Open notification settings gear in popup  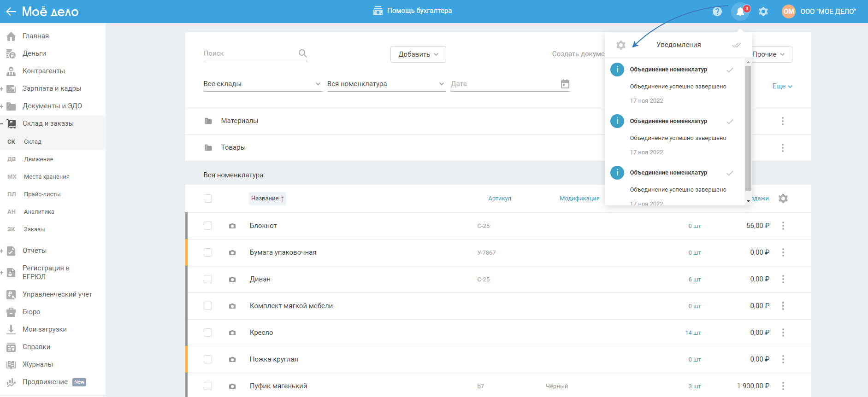620,45
